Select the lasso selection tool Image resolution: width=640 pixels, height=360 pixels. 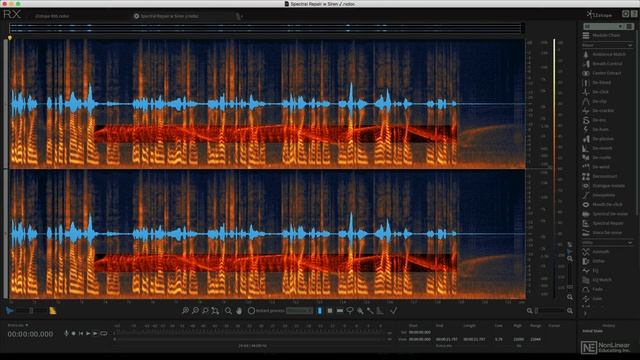[350, 311]
